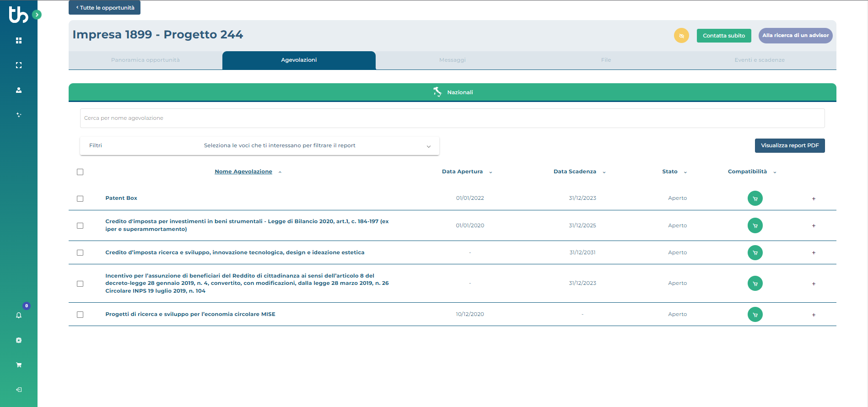This screenshot has width=868, height=407.
Task: Click the tb logo in the sidebar
Action: (x=18, y=15)
